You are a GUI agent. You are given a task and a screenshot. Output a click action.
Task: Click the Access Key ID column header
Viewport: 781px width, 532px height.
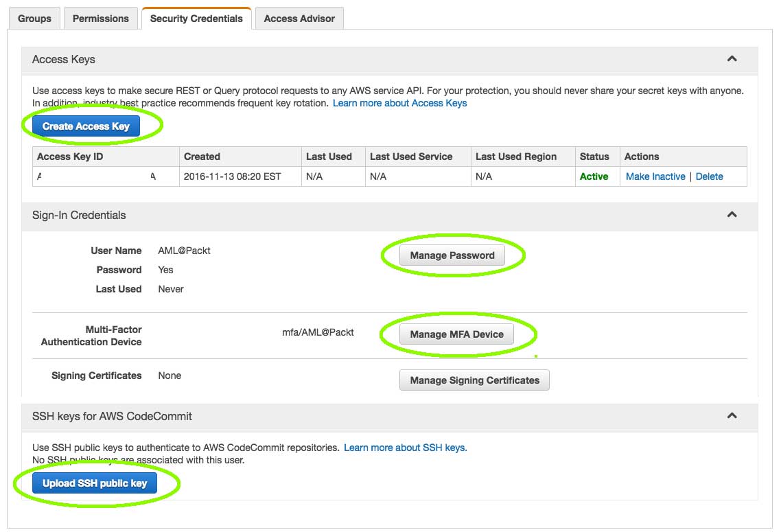click(x=70, y=157)
